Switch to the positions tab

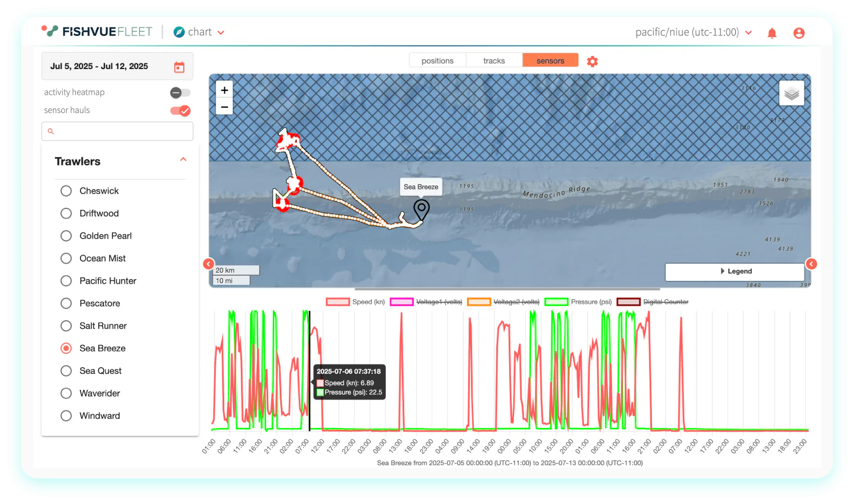pos(437,61)
